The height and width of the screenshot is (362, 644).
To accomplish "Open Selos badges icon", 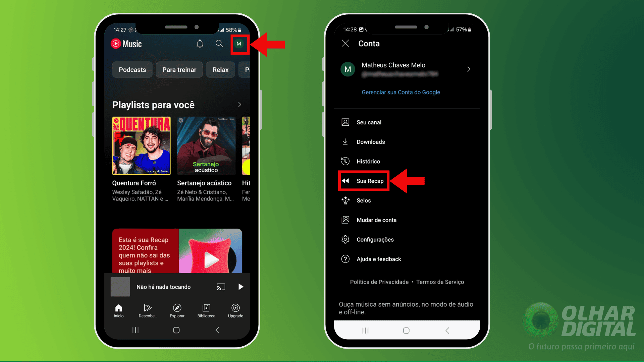I will coord(345,200).
